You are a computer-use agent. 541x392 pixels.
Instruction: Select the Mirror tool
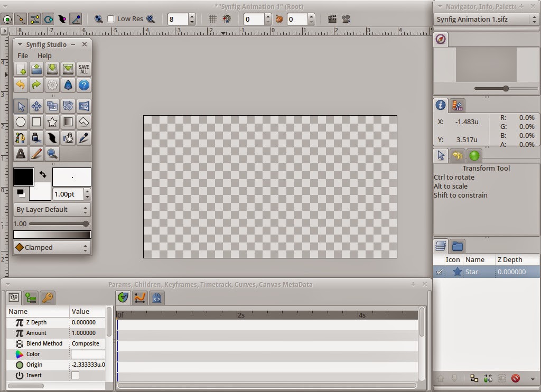pyautogui.click(x=84, y=106)
